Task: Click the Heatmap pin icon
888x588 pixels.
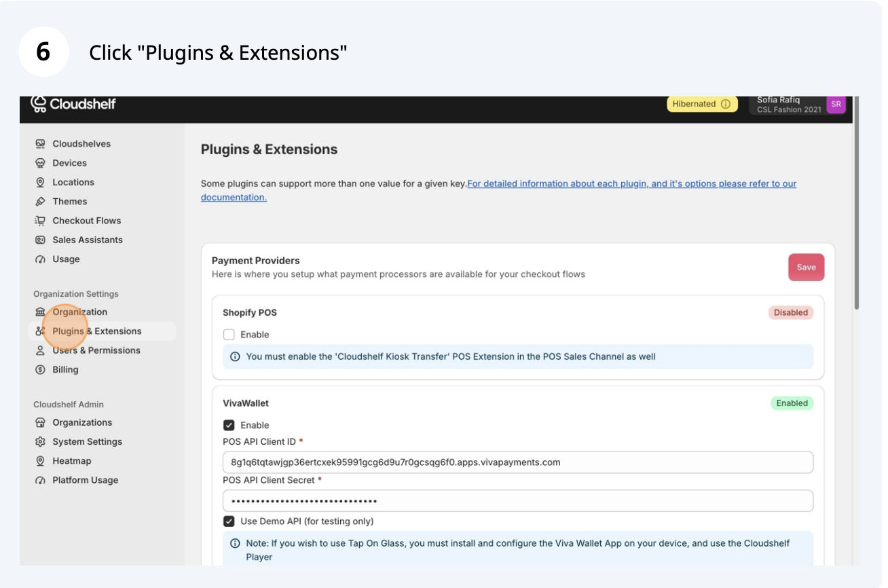Action: tap(40, 461)
